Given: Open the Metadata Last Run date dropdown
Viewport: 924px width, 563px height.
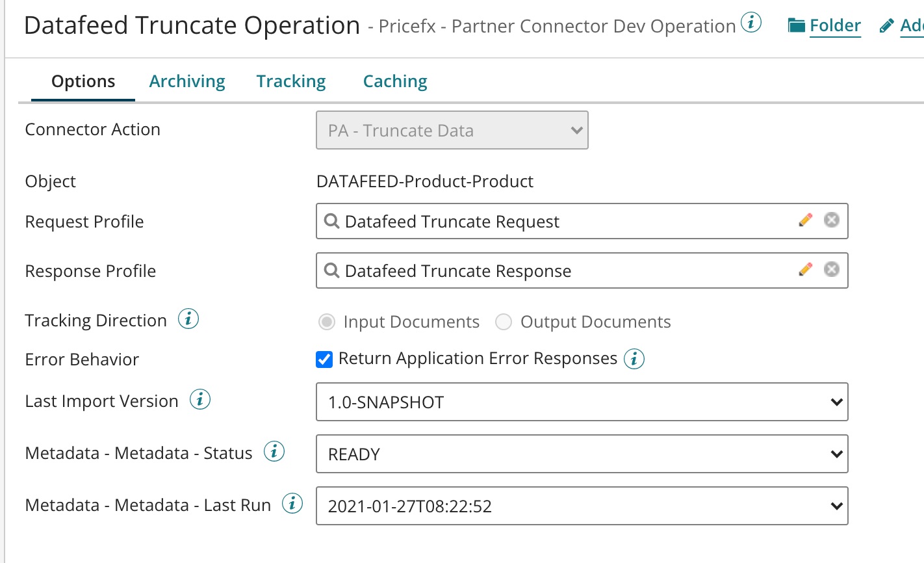Looking at the screenshot, I should 582,506.
